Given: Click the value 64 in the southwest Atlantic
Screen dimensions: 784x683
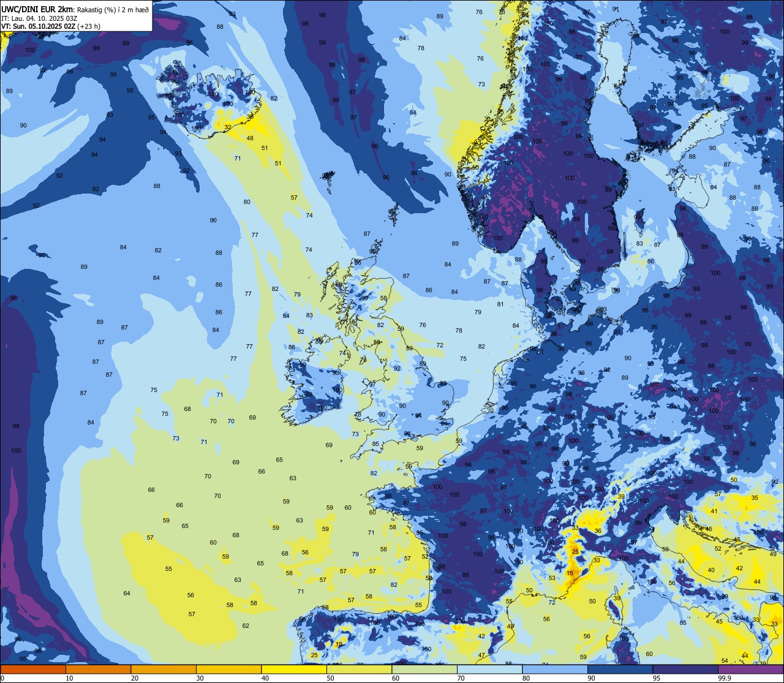Looking at the screenshot, I should click(x=127, y=594).
